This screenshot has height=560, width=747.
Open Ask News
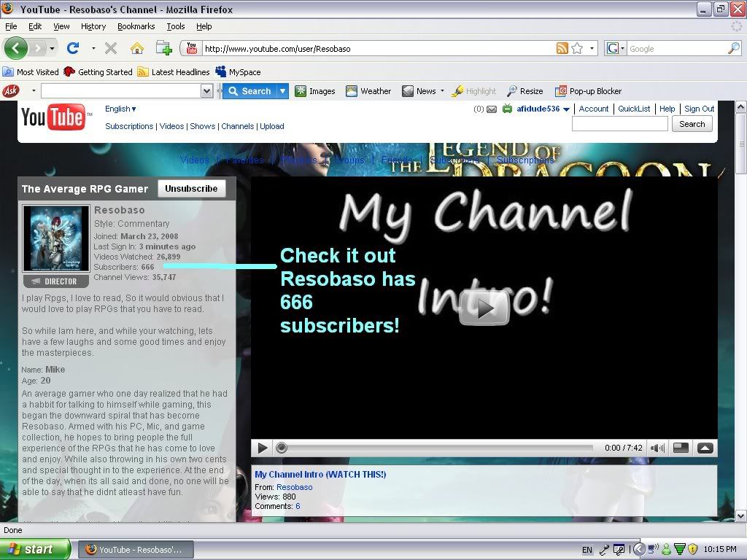tap(419, 91)
